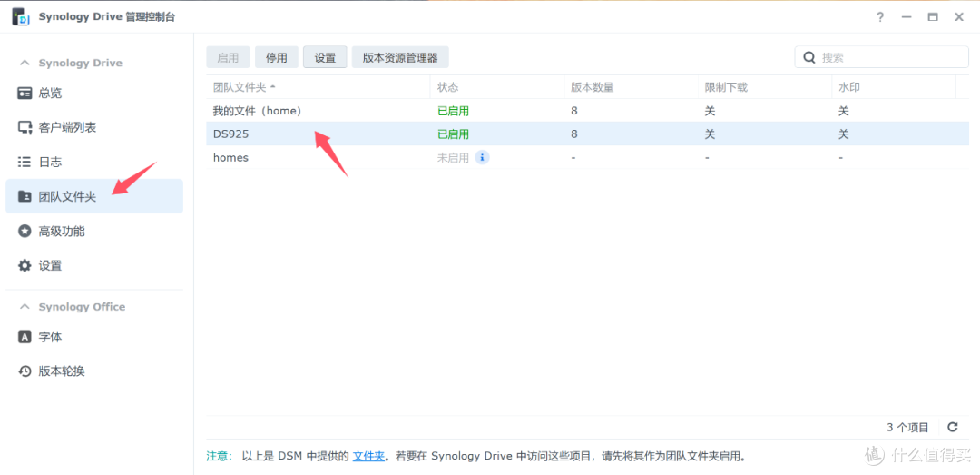Collapse the Synology Drive section

(24, 64)
